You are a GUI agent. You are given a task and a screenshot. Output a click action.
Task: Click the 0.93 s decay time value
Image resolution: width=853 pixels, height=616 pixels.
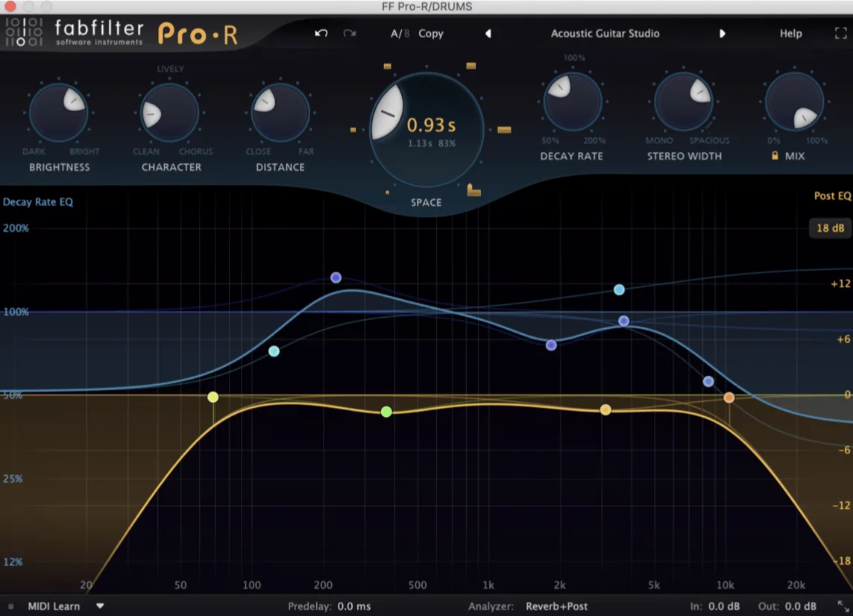tap(432, 125)
